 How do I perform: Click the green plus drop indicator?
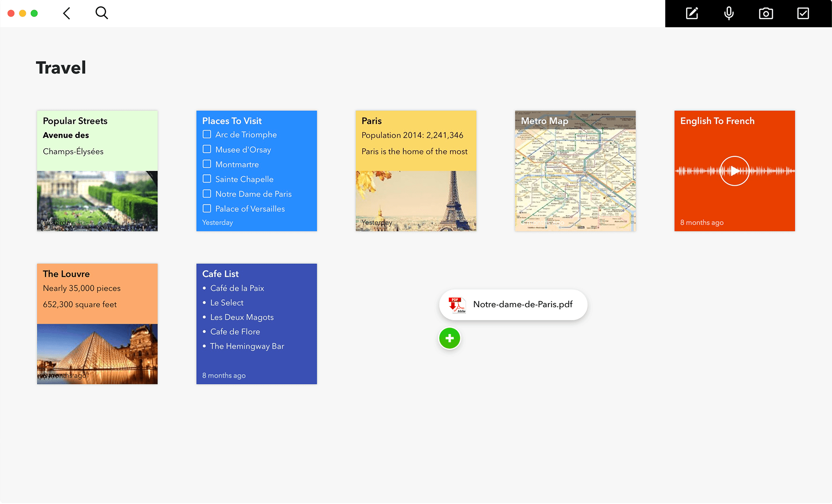coord(449,338)
